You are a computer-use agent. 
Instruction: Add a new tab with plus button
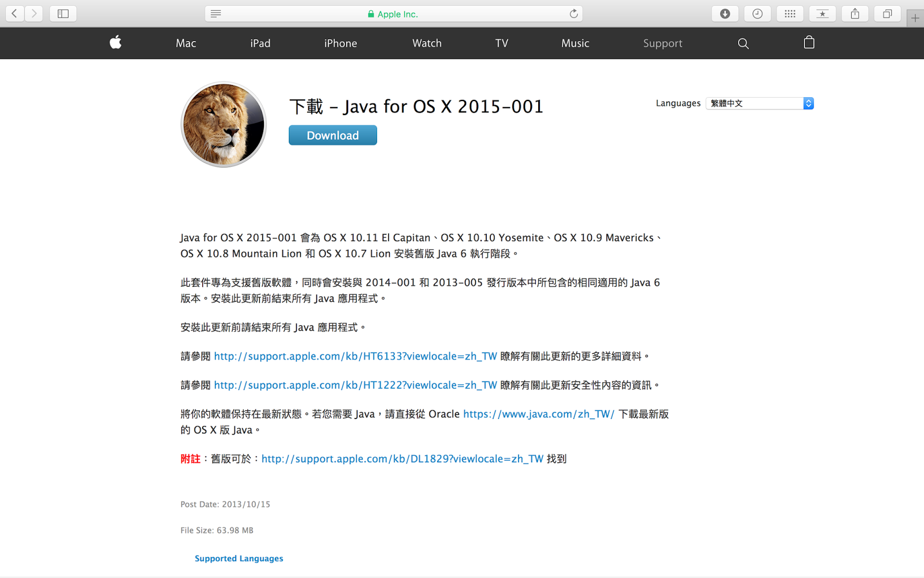pos(915,18)
